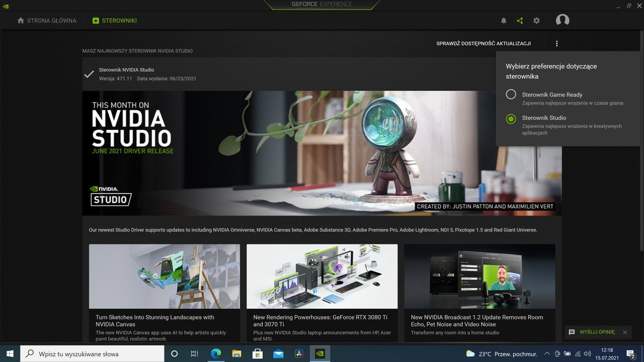Select Sterownik Studio radio option
This screenshot has height=362, width=644.
pos(511,119)
